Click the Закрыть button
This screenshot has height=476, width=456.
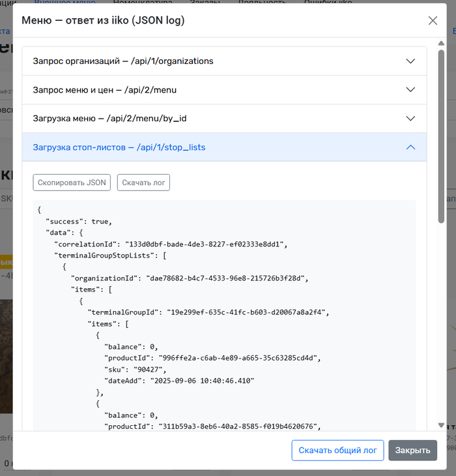point(412,450)
